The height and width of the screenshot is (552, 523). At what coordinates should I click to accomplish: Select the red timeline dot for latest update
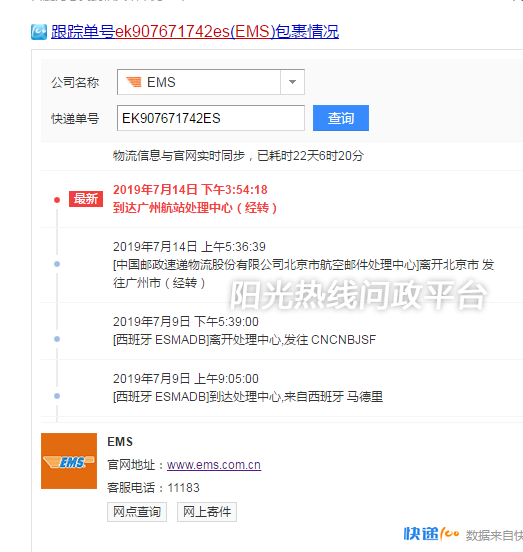(57, 200)
